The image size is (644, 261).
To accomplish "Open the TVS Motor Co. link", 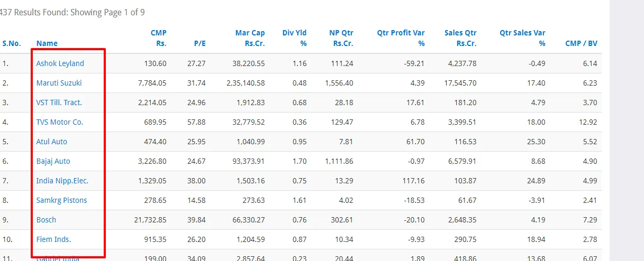I will pyautogui.click(x=60, y=122).
